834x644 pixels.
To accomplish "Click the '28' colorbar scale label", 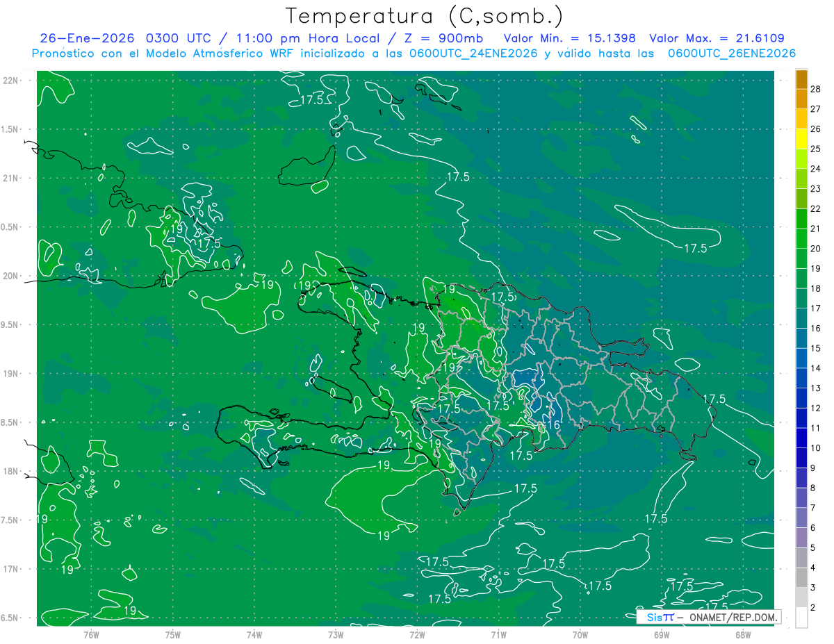I will (816, 89).
